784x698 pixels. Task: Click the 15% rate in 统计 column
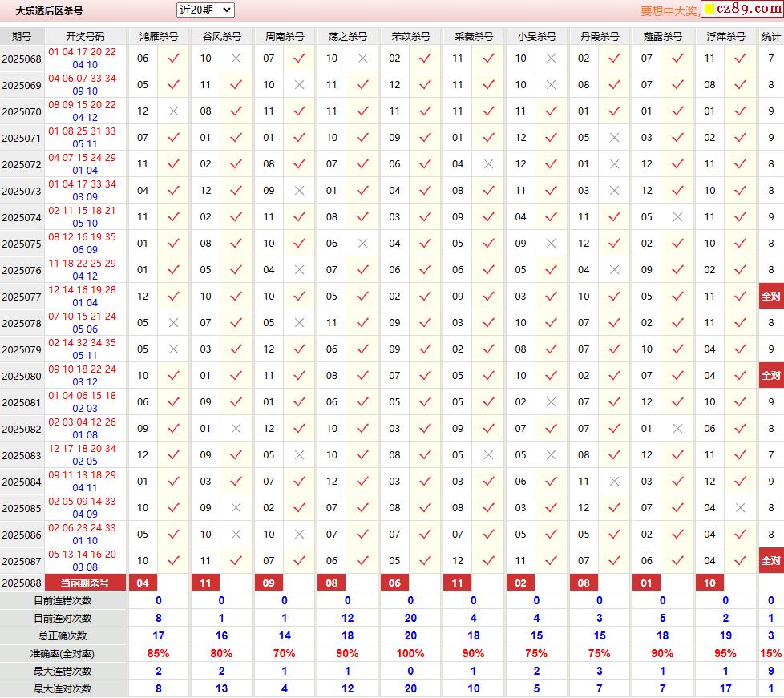(x=771, y=653)
